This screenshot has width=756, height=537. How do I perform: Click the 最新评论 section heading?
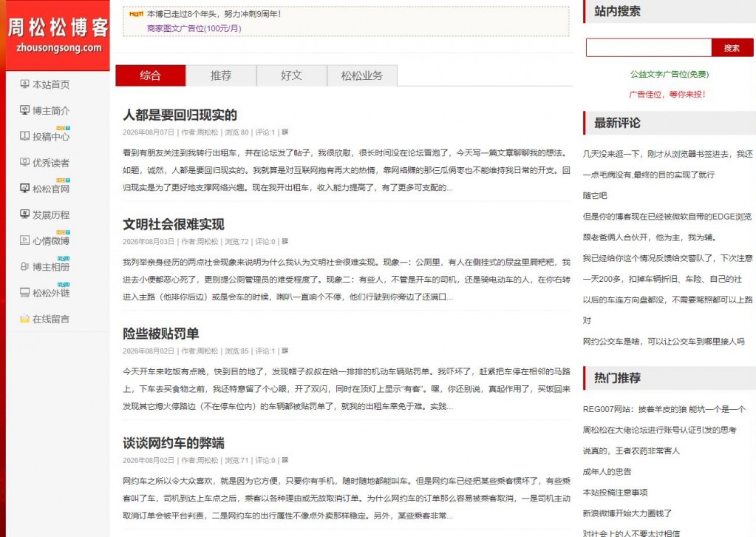[617, 123]
